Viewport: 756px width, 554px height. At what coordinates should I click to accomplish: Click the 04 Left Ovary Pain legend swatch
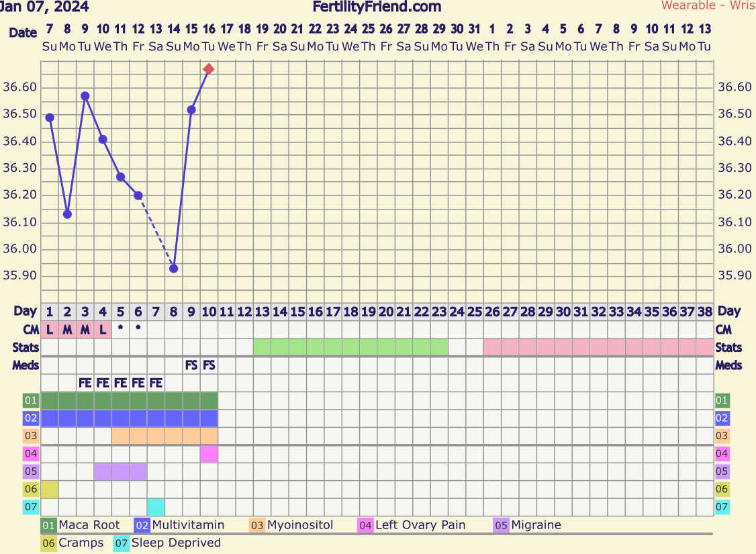[366, 525]
